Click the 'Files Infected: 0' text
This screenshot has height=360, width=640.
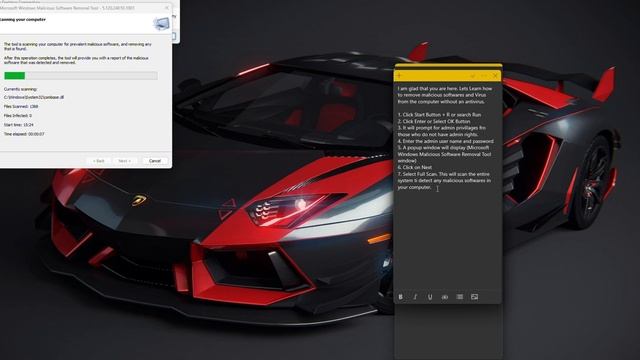(18, 116)
